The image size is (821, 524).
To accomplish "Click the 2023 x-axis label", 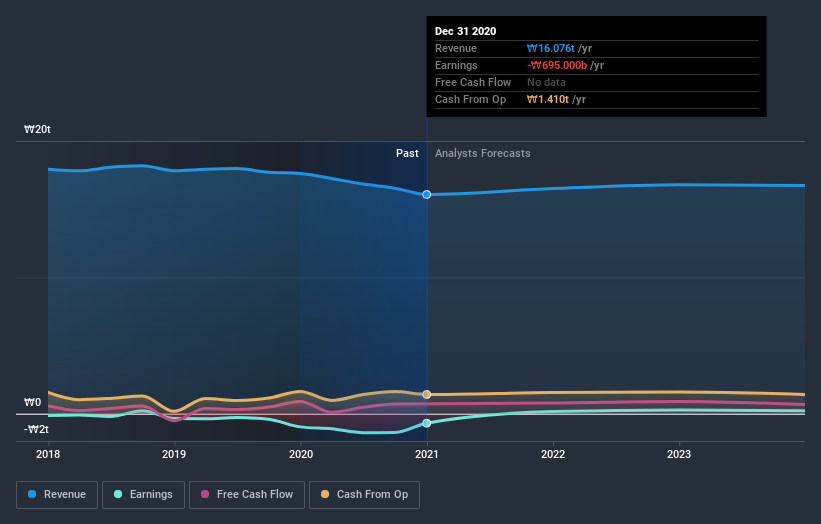I will (679, 454).
